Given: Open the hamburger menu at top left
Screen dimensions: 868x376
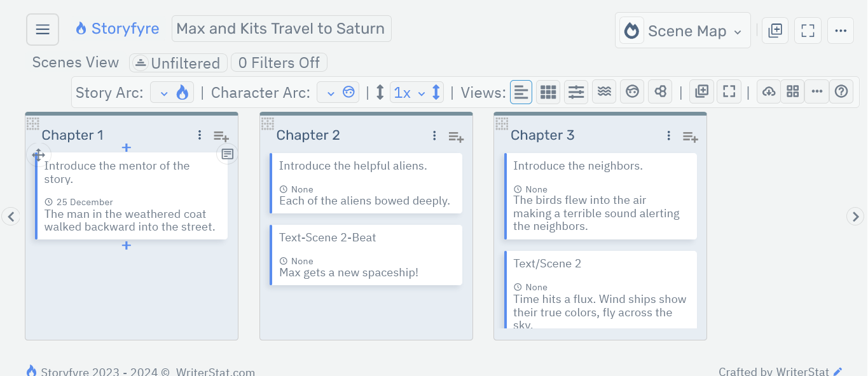Looking at the screenshot, I should coord(42,29).
